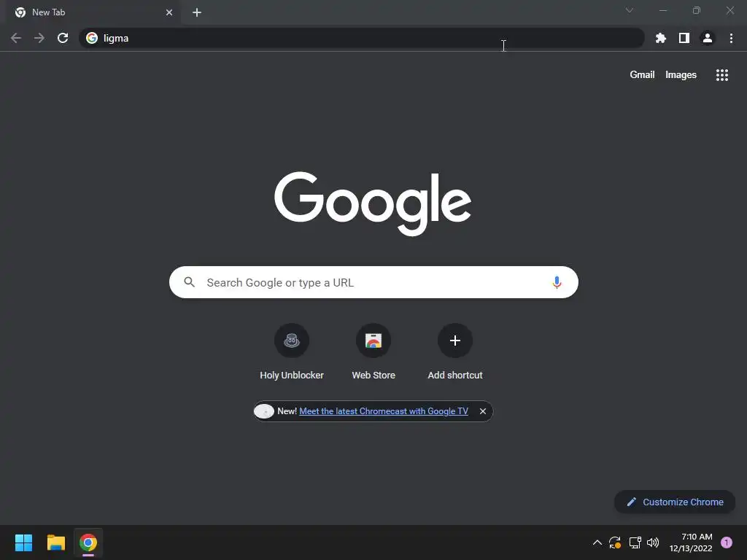
Task: Open the Google apps grid
Action: point(721,75)
